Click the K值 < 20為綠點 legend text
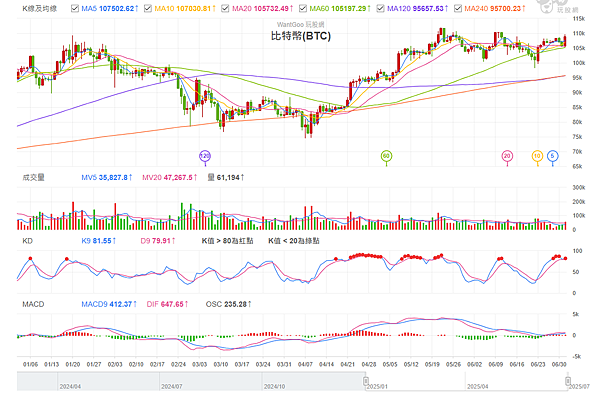 click(x=293, y=241)
